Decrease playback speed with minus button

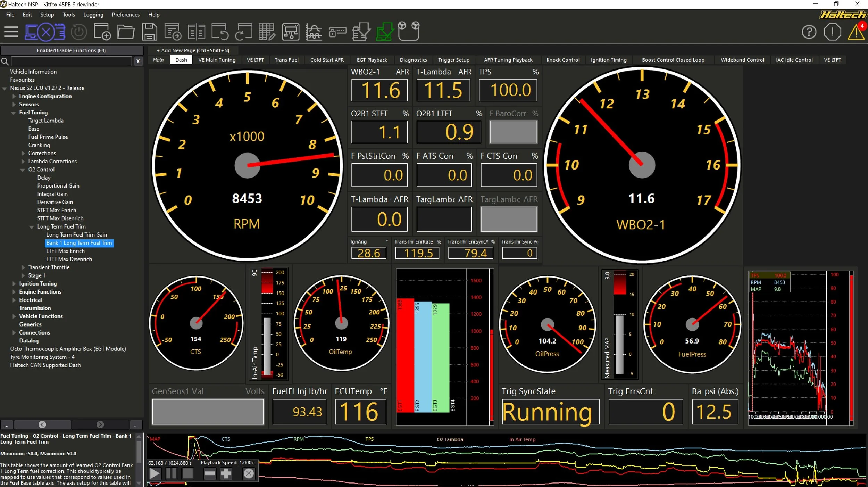pyautogui.click(x=209, y=473)
